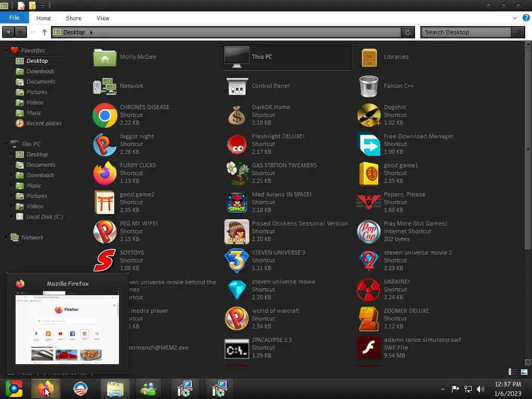Viewport: 532px width, 399px height.
Task: Select the GAS STATION TWEAKERS flower icon
Action: click(x=237, y=174)
